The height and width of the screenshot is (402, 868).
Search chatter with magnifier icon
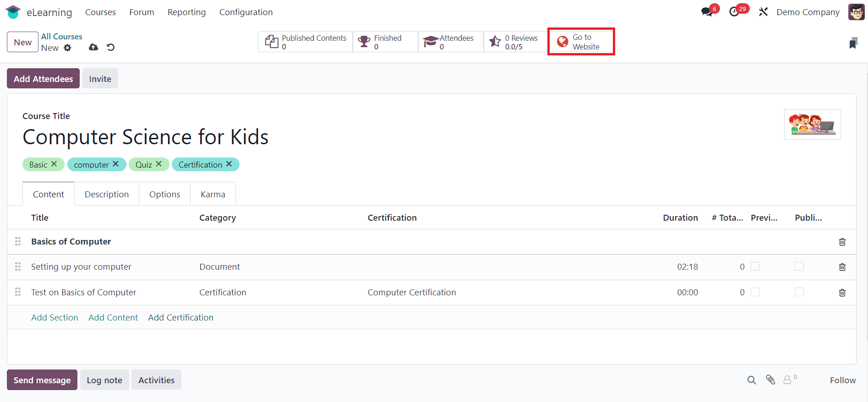[x=751, y=380]
